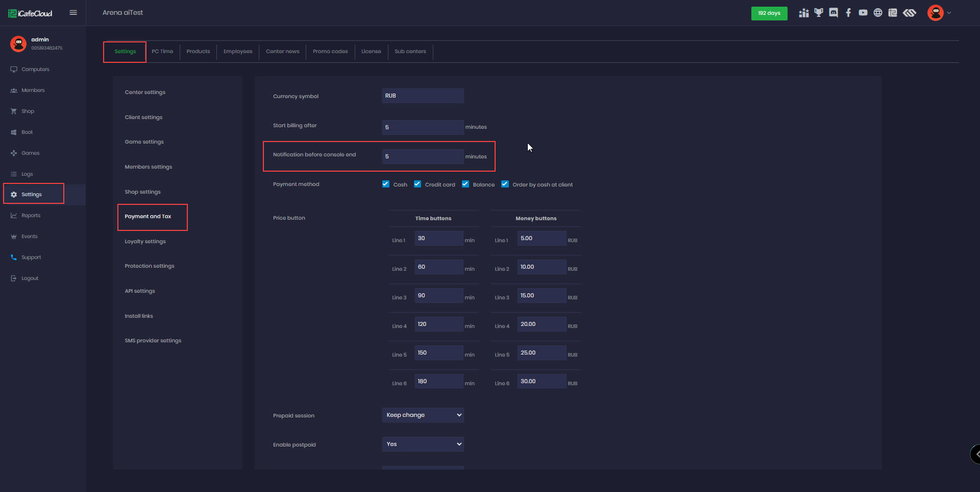This screenshot has width=980, height=492.
Task: Click the iCafeCloud logo
Action: [x=30, y=13]
